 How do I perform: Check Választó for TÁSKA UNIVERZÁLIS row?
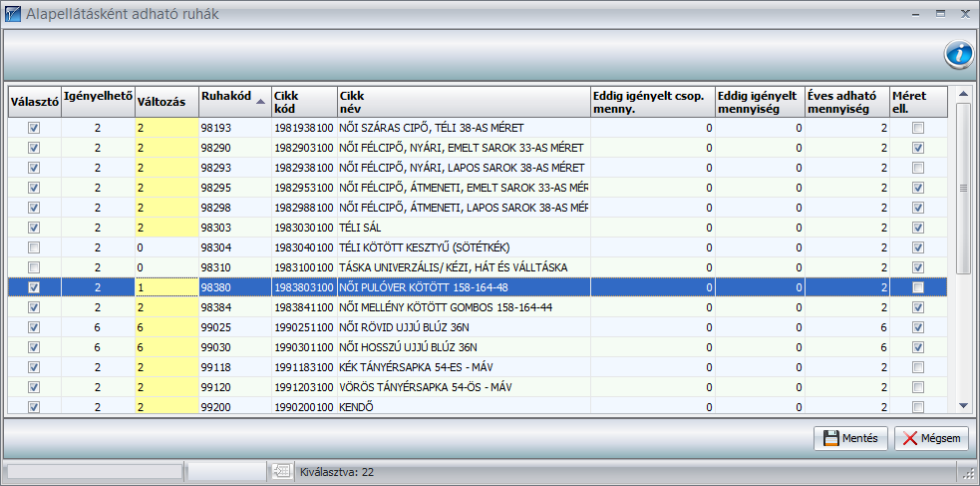pos(34,267)
